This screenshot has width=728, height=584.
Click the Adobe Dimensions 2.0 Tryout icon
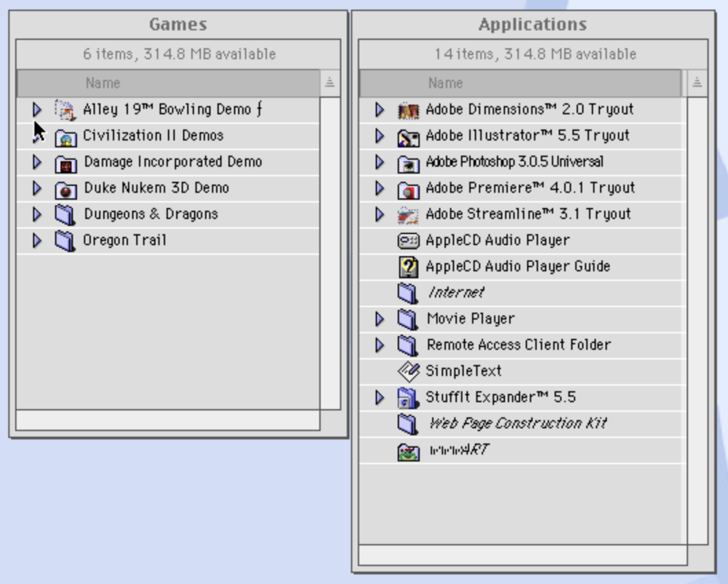pyautogui.click(x=409, y=110)
